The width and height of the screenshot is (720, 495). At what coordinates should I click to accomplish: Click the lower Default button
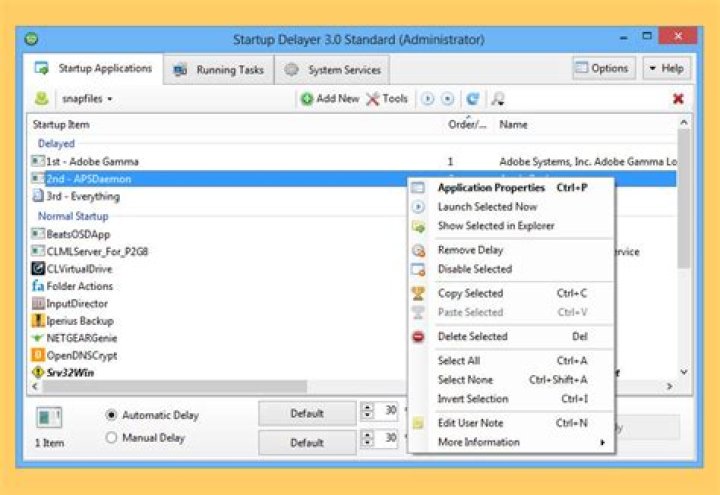coord(307,443)
